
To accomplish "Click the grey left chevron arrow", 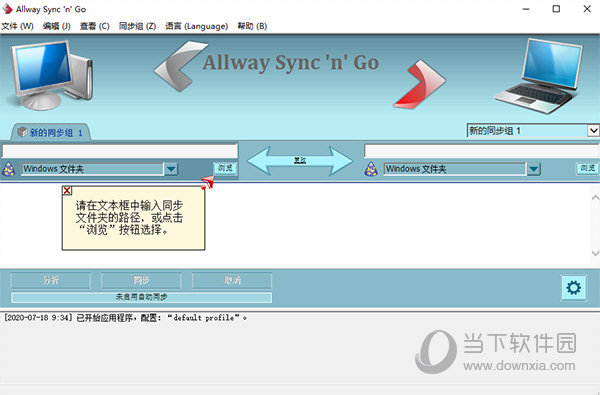I will (180, 66).
